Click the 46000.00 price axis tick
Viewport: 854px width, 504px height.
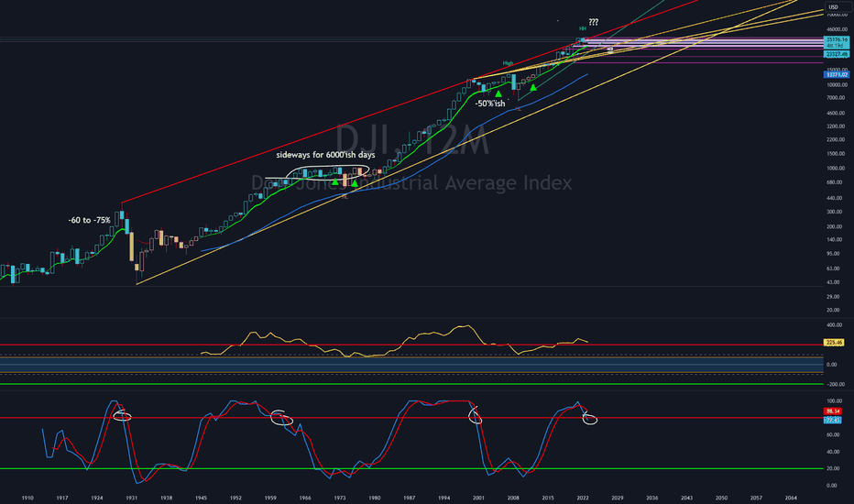click(x=838, y=29)
